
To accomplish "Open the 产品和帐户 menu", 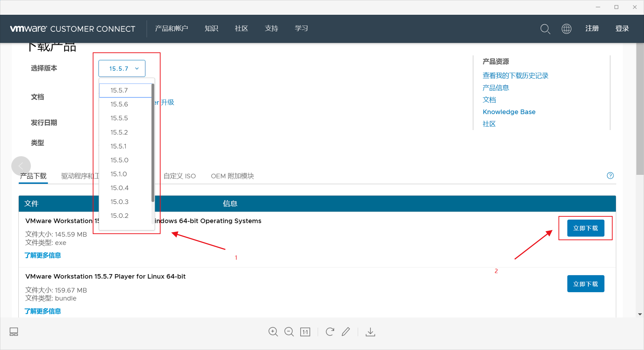I will 171,29.
